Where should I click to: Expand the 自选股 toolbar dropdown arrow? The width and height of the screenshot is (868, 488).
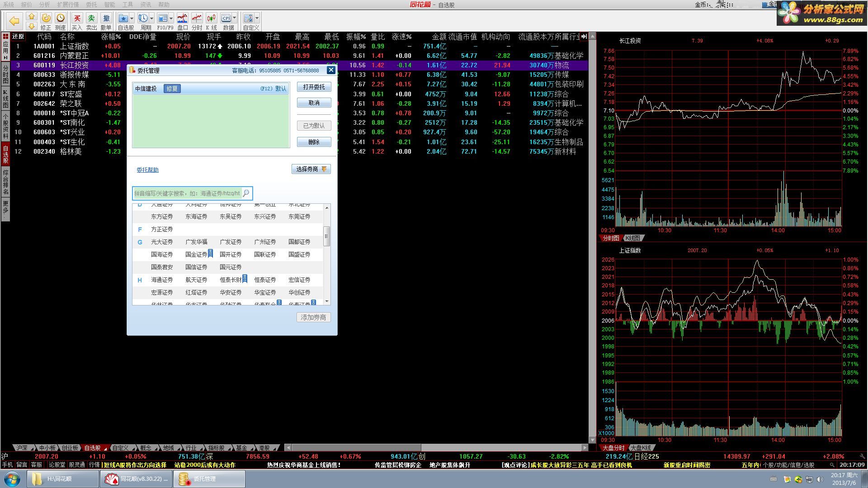tap(132, 18)
